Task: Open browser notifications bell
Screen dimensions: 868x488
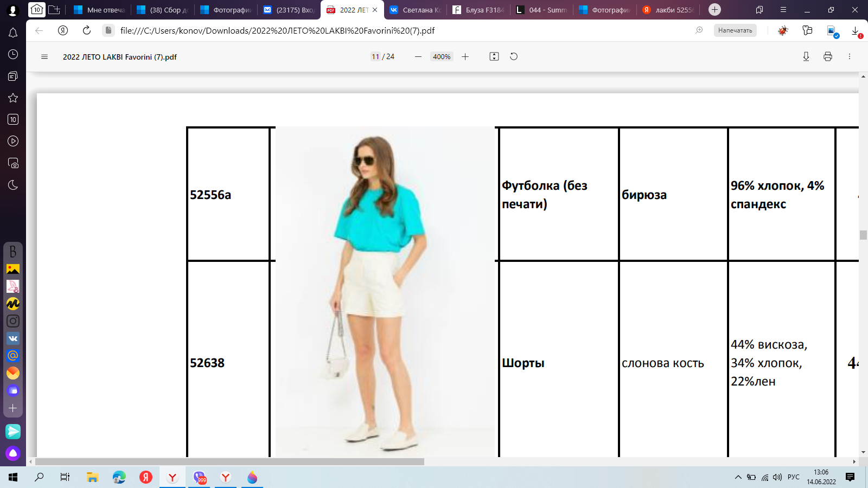Action: (13, 33)
